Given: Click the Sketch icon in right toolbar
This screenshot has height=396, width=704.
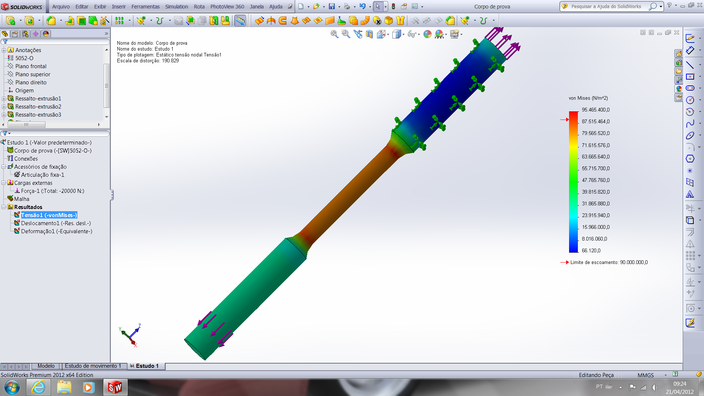Looking at the screenshot, I should pyautogui.click(x=690, y=39).
